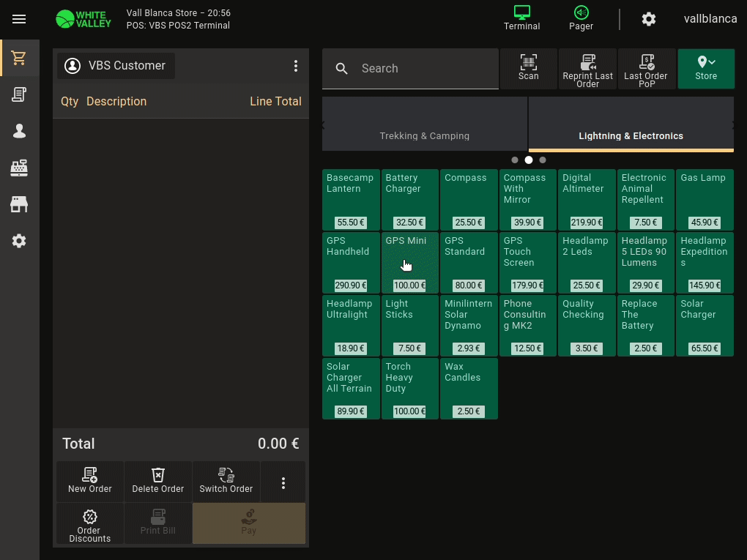Open the customers sidebar icon

(19, 131)
